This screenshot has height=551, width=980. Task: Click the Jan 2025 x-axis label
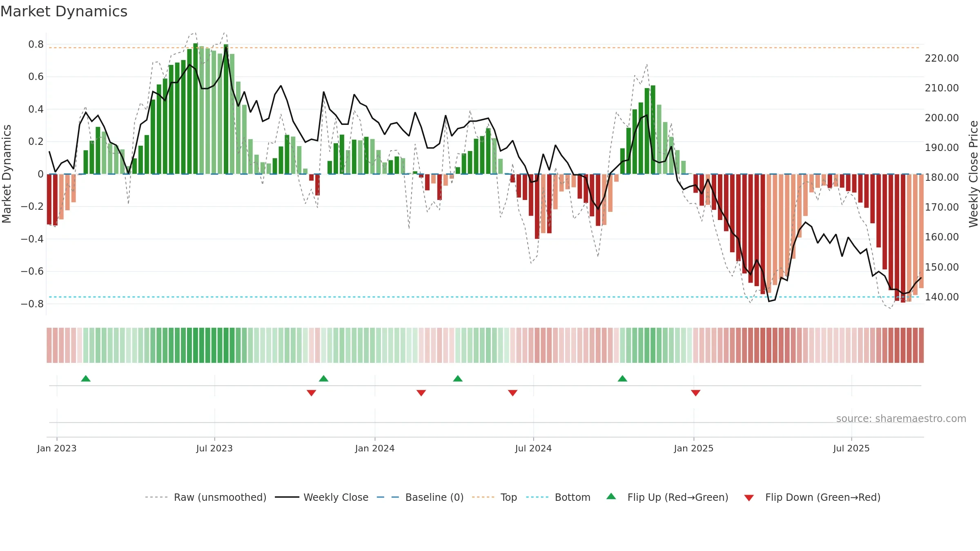[x=694, y=448]
